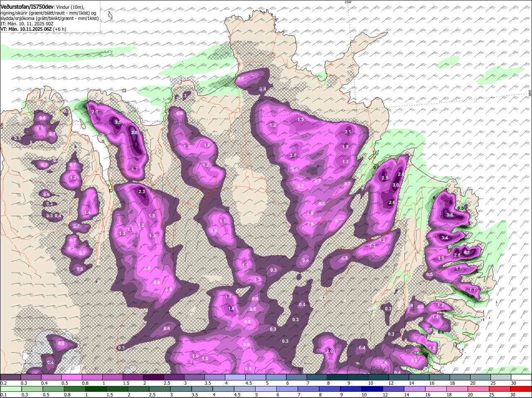The image size is (532, 398).
Task: Click the 3.5 precipitation value on the map
Action: [118, 122]
